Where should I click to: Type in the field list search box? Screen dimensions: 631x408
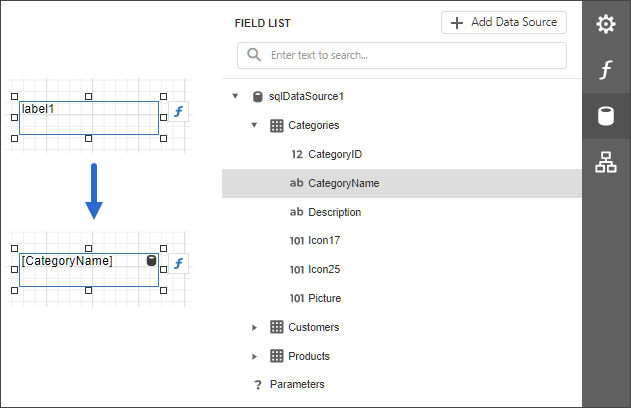(x=410, y=55)
